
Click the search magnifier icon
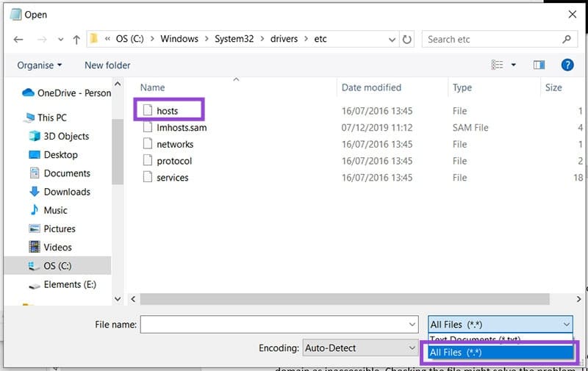point(567,39)
